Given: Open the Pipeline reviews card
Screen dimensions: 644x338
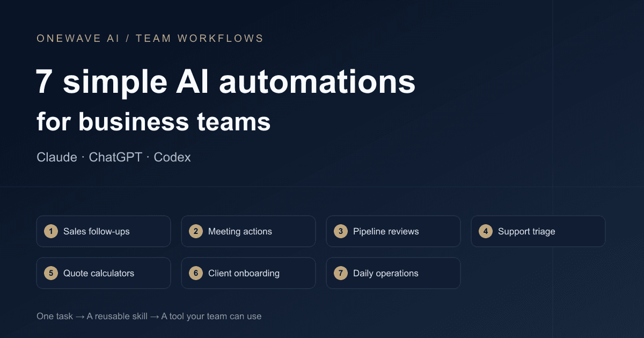Looking at the screenshot, I should coord(393,231).
